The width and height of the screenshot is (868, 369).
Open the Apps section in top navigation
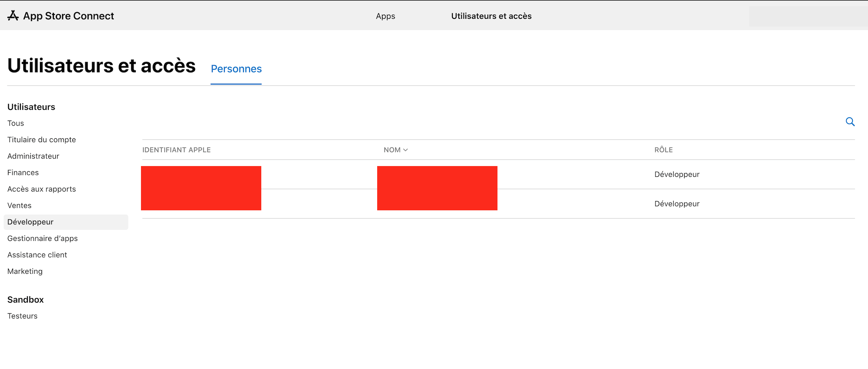click(386, 16)
